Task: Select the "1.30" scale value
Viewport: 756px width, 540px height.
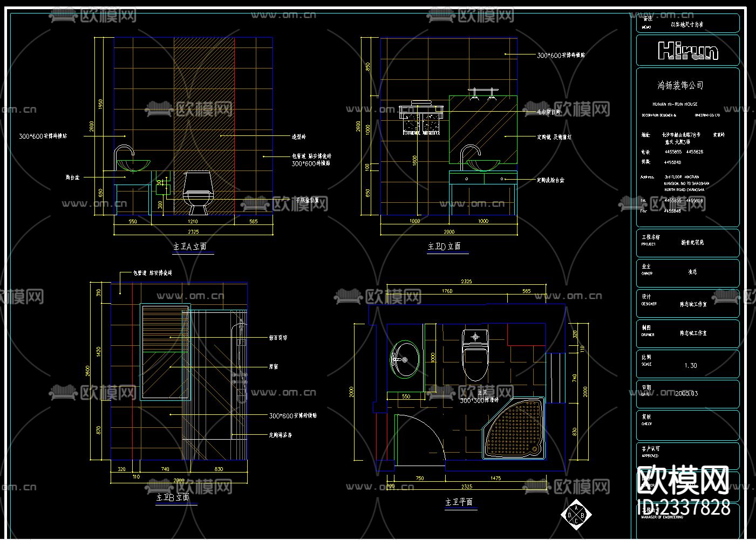Action: [691, 365]
